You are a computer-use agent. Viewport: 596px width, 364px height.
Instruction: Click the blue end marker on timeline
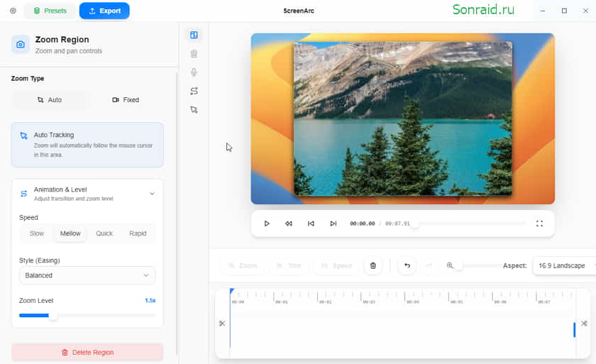pos(574,329)
